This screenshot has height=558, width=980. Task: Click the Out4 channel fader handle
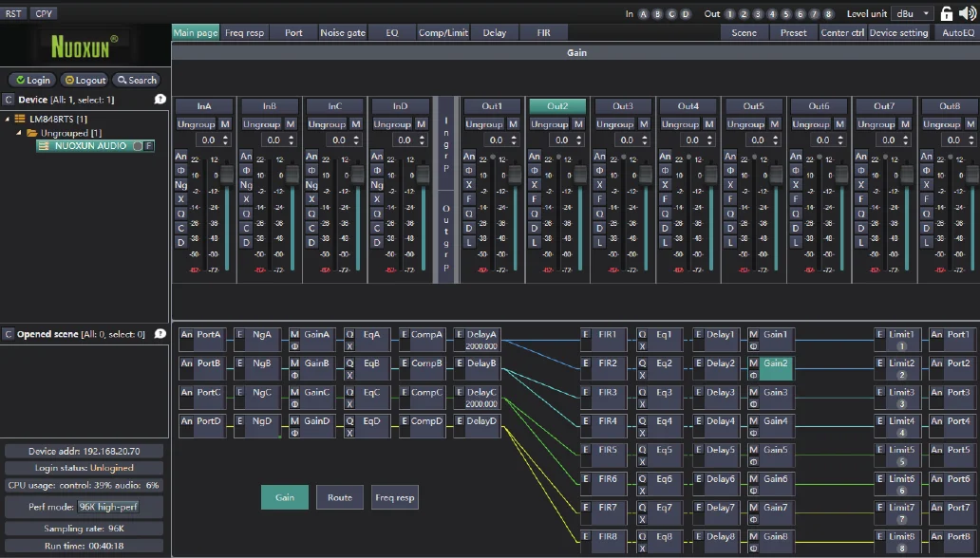710,175
